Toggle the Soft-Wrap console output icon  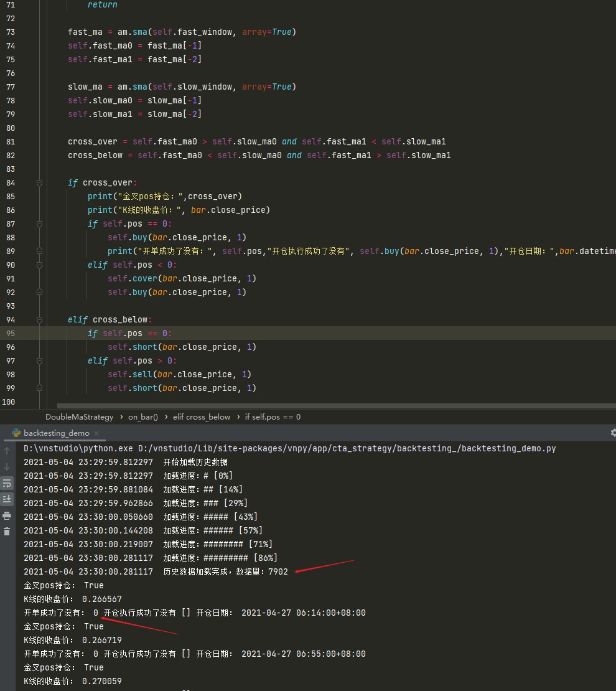point(7,484)
